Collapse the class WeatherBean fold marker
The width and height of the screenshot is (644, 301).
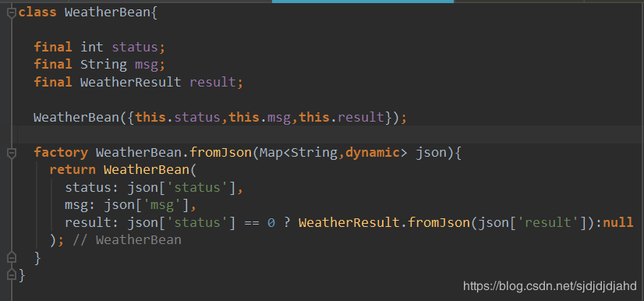(12, 13)
